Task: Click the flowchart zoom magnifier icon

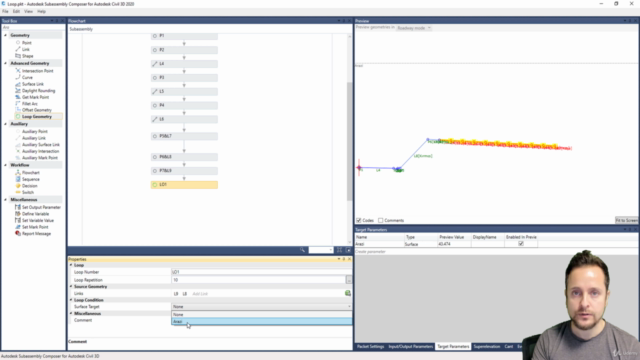Action: coord(302,250)
